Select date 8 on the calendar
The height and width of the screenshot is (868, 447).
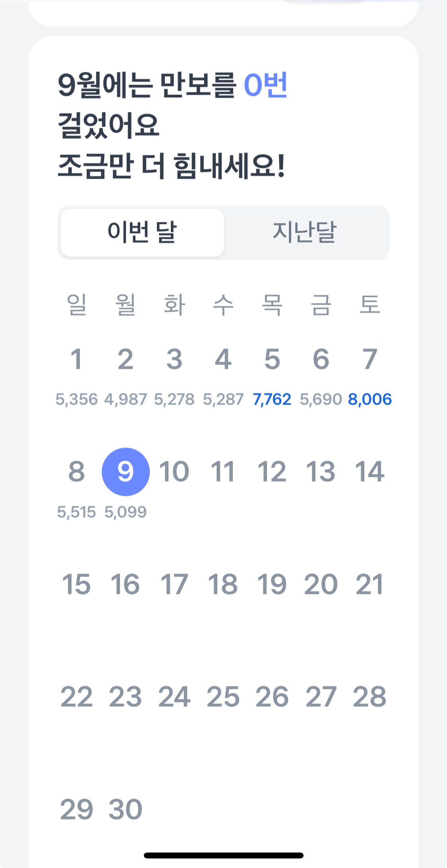click(76, 472)
